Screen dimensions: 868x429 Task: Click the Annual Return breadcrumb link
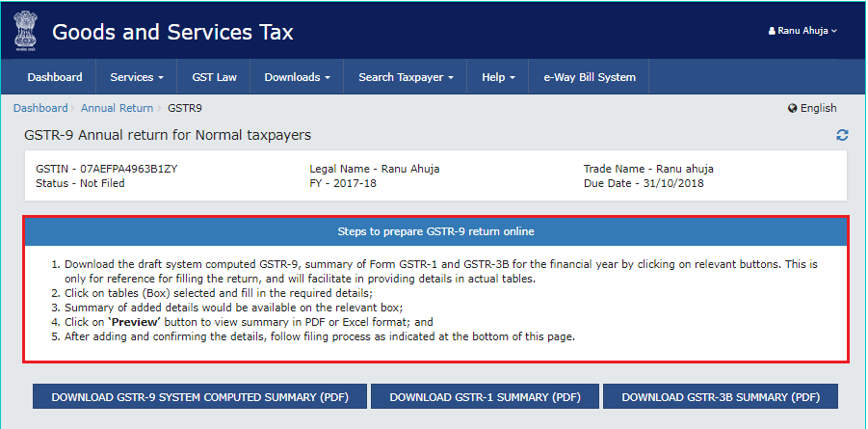117,108
